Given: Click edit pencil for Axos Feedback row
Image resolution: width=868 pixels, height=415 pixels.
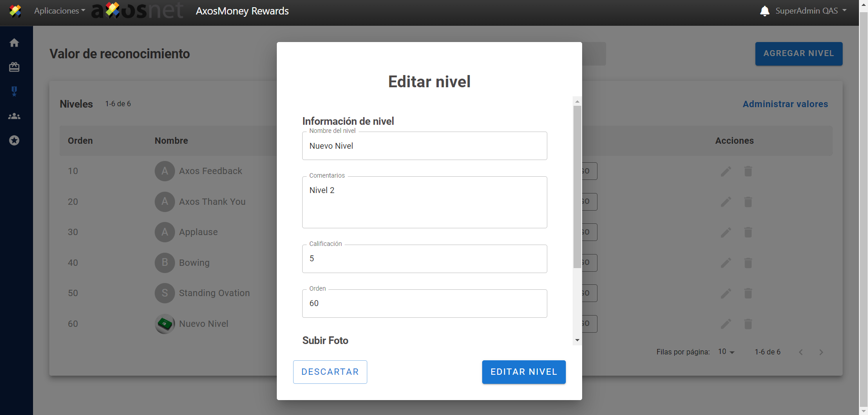Looking at the screenshot, I should click(x=726, y=171).
